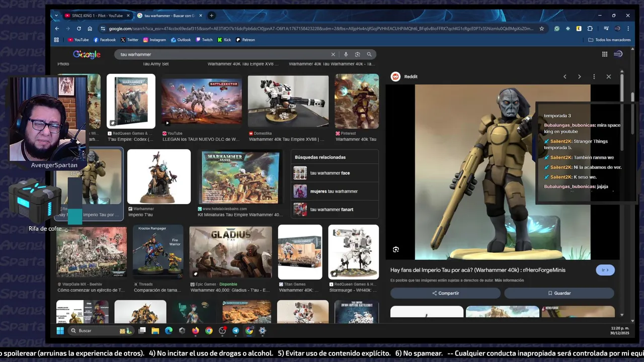This screenshot has width=644, height=362.
Task: Open the Google apps grid
Action: coord(605,54)
